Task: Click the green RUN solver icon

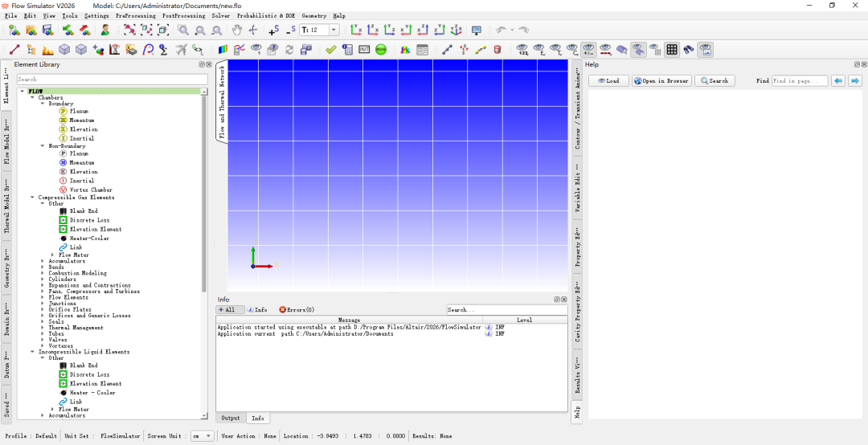Action: pos(381,50)
